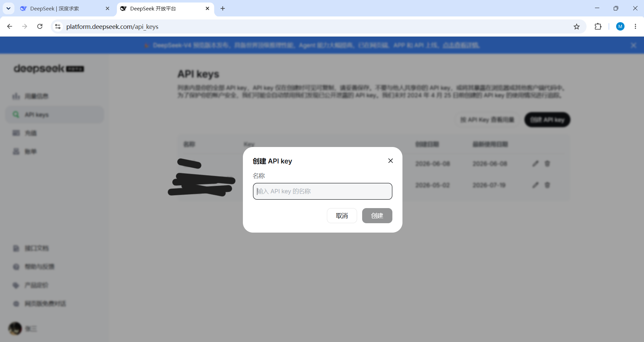
Task: View site information icon
Action: (x=58, y=27)
